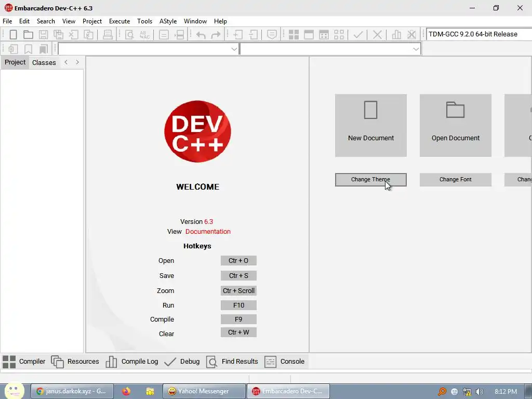Click the Close All files toolbar icon
The width and height of the screenshot is (532, 399).
[x=88, y=35]
